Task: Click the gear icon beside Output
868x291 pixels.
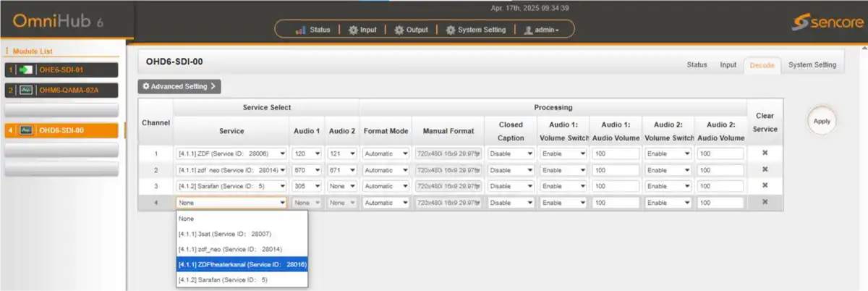Action: point(399,30)
